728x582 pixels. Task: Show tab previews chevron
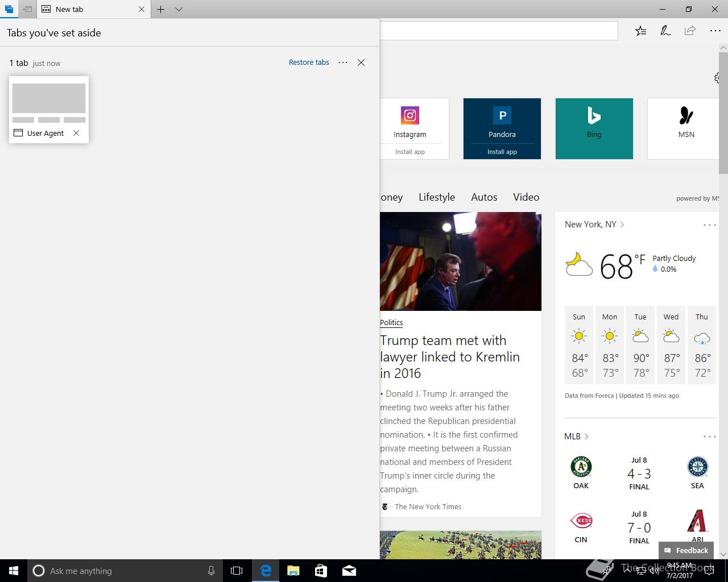point(179,9)
